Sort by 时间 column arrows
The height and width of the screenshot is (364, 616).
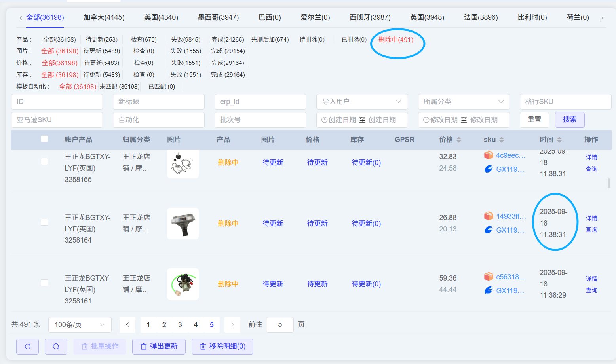[559, 140]
